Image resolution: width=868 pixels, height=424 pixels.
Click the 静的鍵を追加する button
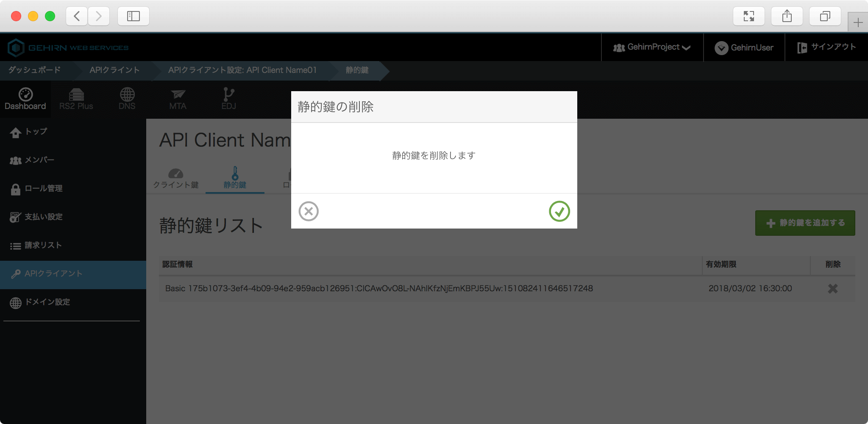[x=805, y=223]
